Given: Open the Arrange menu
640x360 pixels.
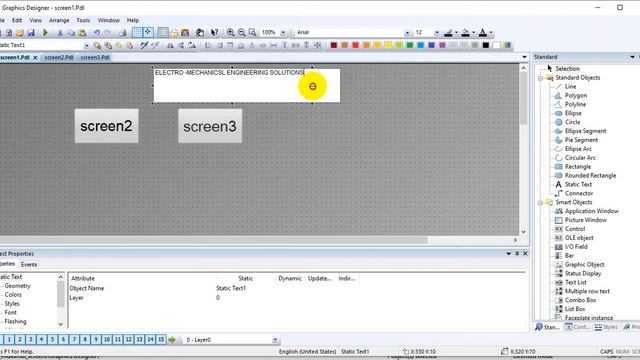Looking at the screenshot, I should tap(59, 20).
